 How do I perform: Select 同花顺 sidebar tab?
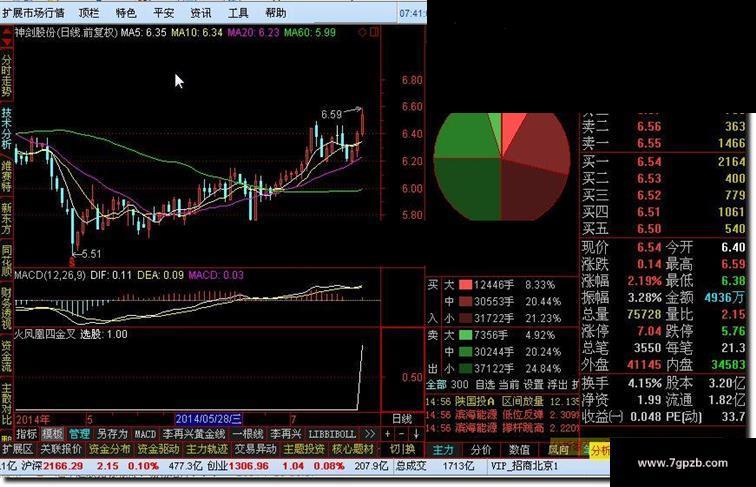(6, 260)
